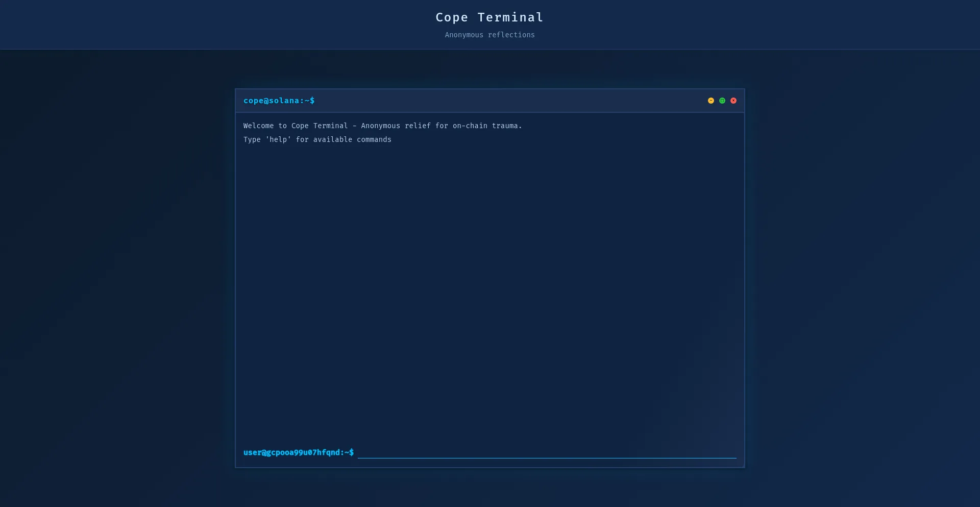Click the dollar sign in bottom prompt
Viewport: 980px width, 507px height.
(x=351, y=452)
